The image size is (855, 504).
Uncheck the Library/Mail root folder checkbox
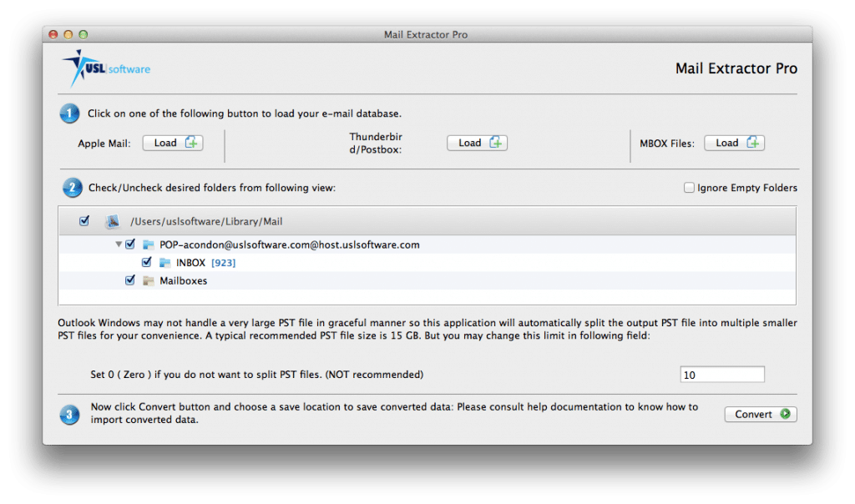click(84, 221)
